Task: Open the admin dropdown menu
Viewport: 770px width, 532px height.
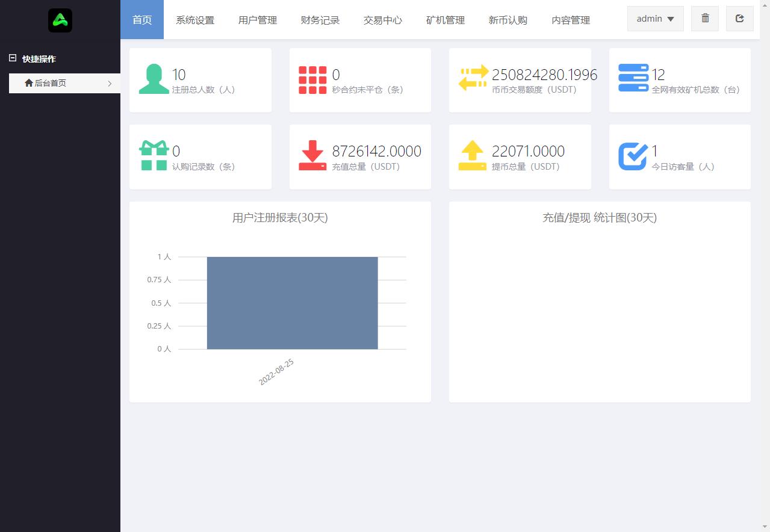Action: click(656, 19)
